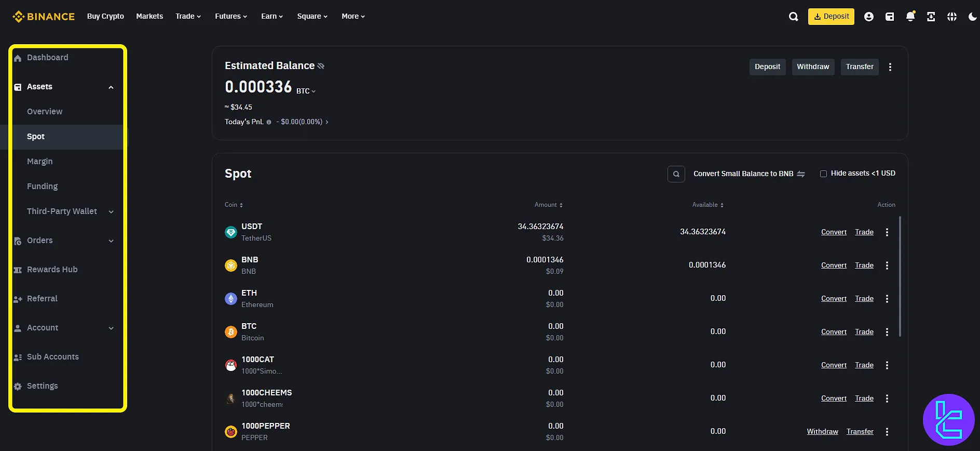Open the search magnifier in top bar
The image size is (980, 451).
(x=793, y=17)
